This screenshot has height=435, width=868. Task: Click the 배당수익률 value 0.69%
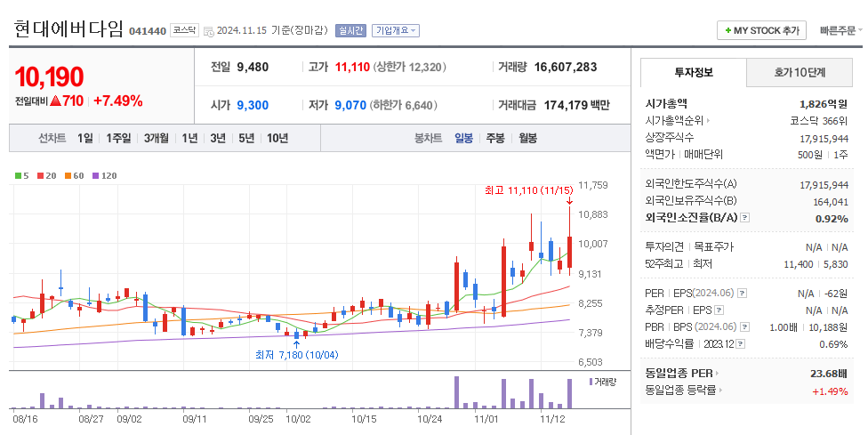[833, 344]
